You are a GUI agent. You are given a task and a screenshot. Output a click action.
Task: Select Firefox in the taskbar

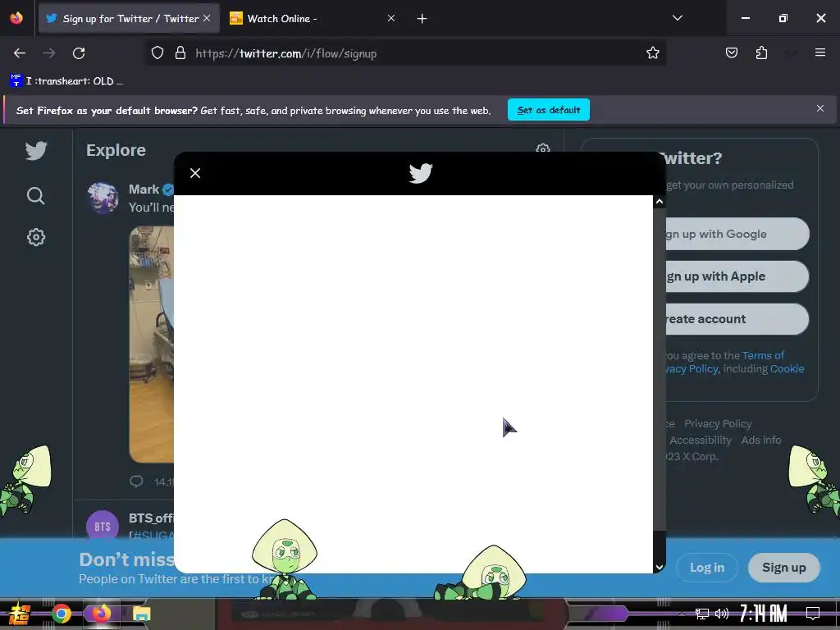coord(101,614)
